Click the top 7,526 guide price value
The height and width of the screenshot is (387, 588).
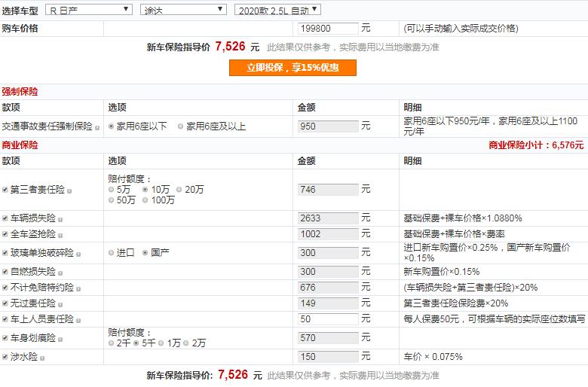(230, 47)
